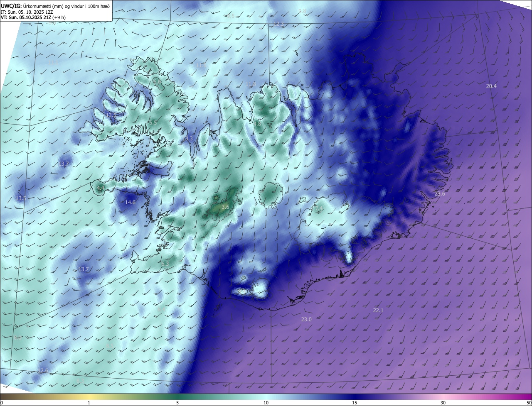Image resolution: width=532 pixels, height=406 pixels.
Task: Select the 'IT: Sun. 05. 10. 2025 12Z' line
Action: [27, 12]
